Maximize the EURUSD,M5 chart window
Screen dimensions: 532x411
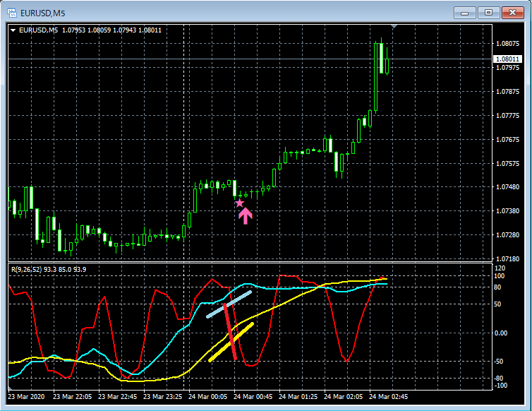488,13
